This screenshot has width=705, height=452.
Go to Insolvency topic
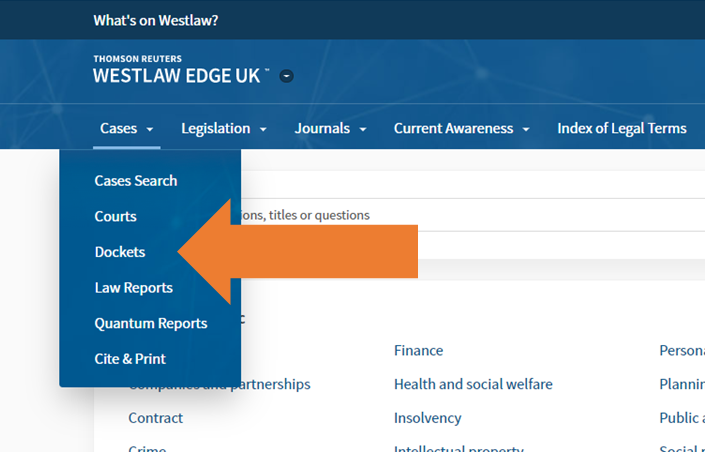tap(427, 418)
